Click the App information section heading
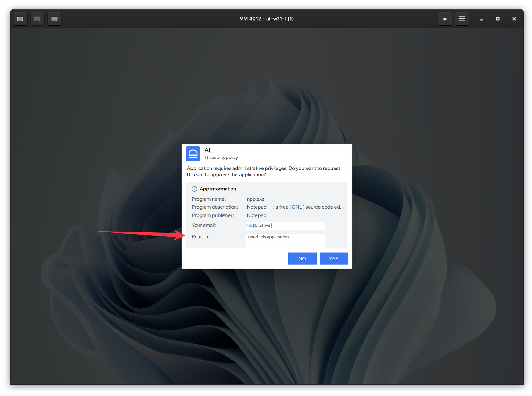Image resolution: width=532 pixels, height=396 pixels. [218, 189]
